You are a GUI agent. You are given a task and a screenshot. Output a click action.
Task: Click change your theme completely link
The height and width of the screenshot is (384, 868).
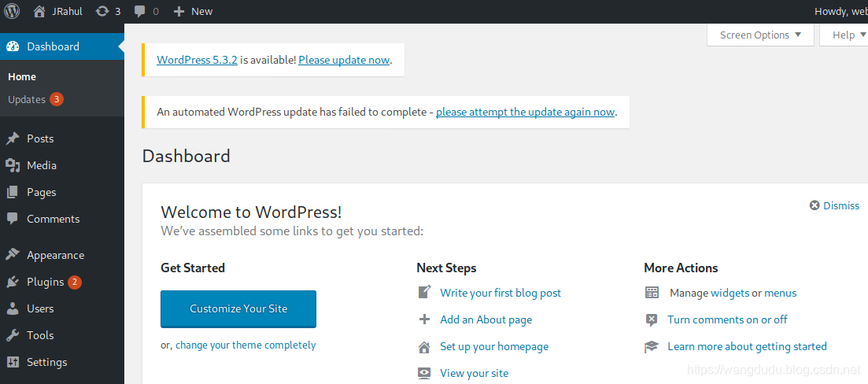pyautogui.click(x=246, y=345)
